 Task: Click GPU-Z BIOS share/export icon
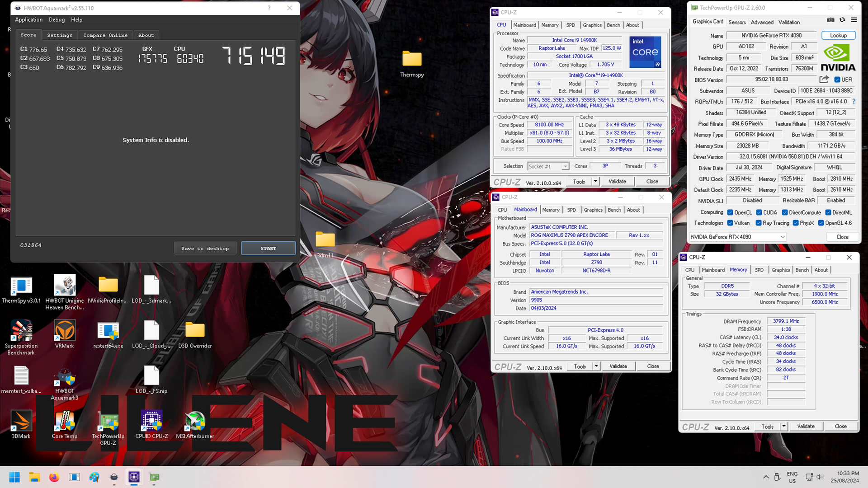tap(824, 79)
